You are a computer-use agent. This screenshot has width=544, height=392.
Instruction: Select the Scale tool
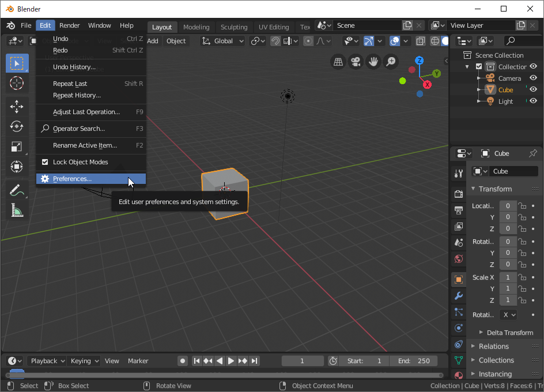pos(17,146)
